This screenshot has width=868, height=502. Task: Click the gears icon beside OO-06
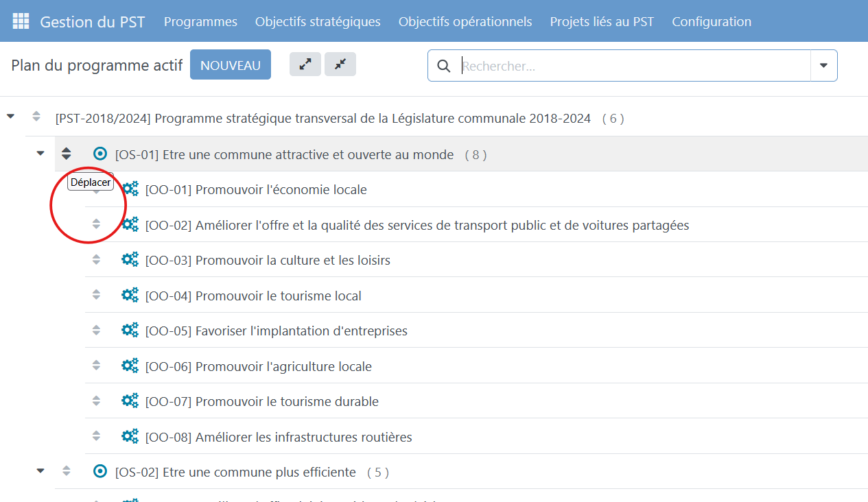[x=130, y=366]
